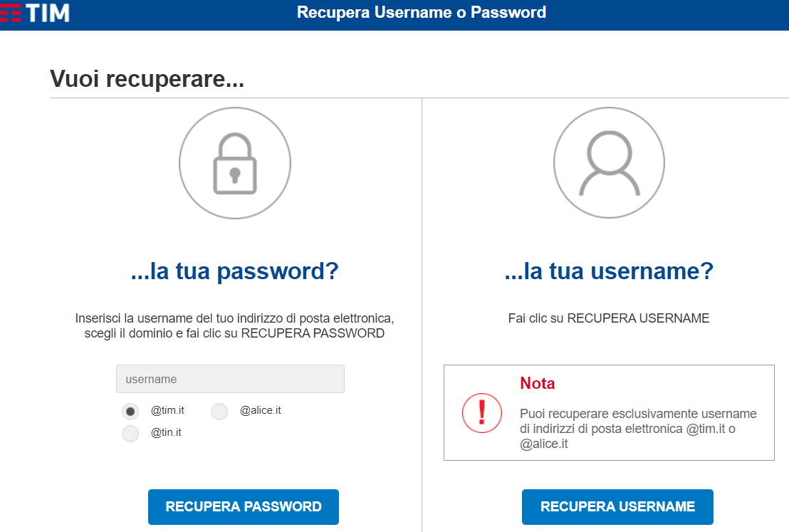Click the password recovery instruction paragraph
Viewport: 789px width, 532px height.
[234, 325]
